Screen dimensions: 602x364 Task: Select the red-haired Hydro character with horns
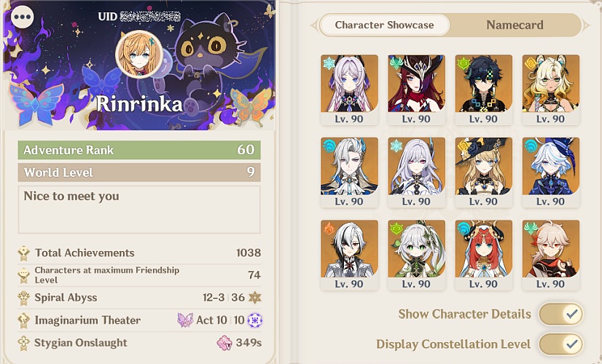click(x=483, y=255)
